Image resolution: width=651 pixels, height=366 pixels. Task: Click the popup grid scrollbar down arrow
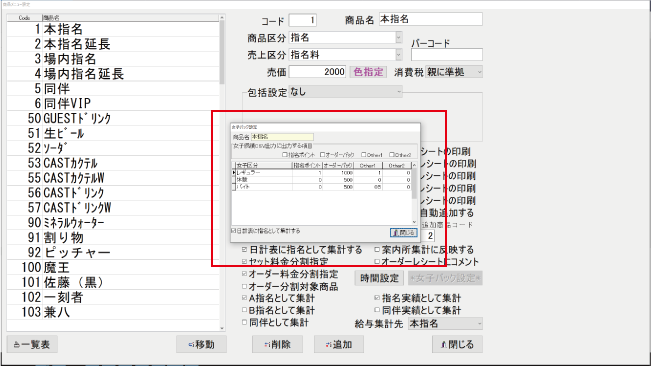pyautogui.click(x=414, y=222)
